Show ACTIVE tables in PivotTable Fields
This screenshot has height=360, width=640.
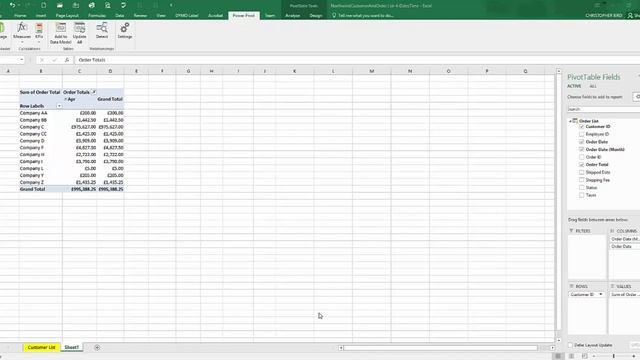click(574, 86)
